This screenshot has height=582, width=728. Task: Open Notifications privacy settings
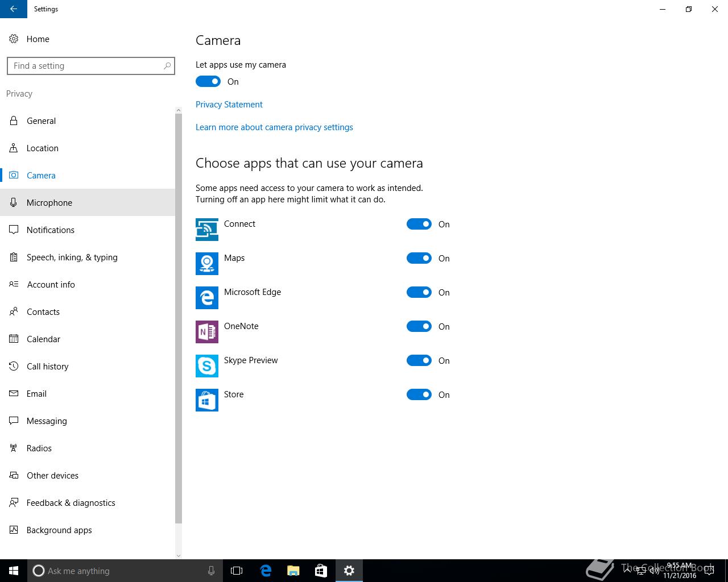(x=88, y=230)
